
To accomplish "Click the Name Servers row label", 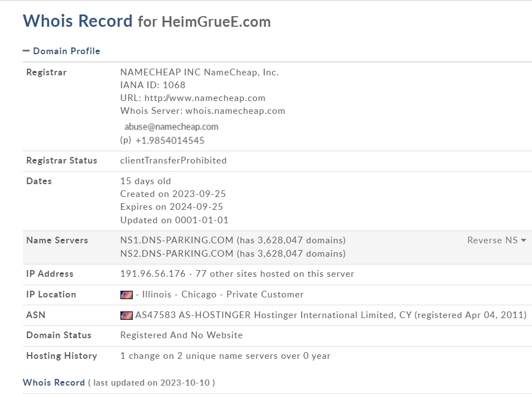I will coord(57,240).
